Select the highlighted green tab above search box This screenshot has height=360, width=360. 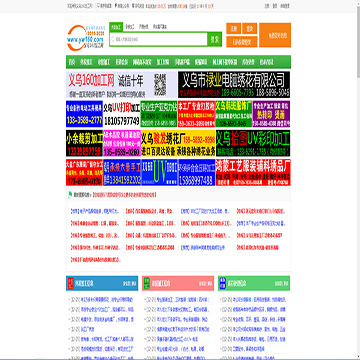coord(116,26)
